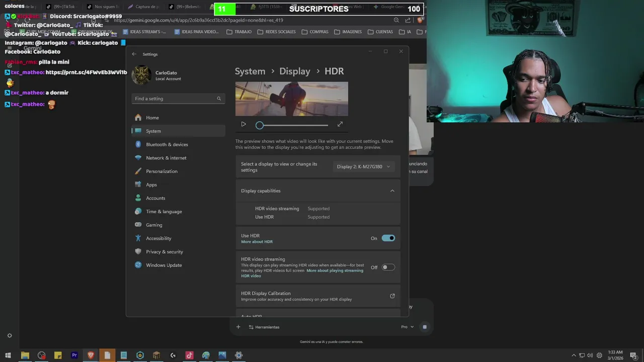Click the stream overlay gear icon
644x362 pixels.
(9, 336)
